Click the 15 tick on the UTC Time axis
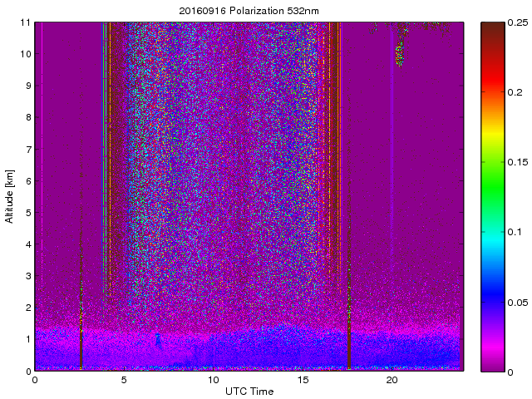Screen dimensions: 532x399 tap(303, 379)
